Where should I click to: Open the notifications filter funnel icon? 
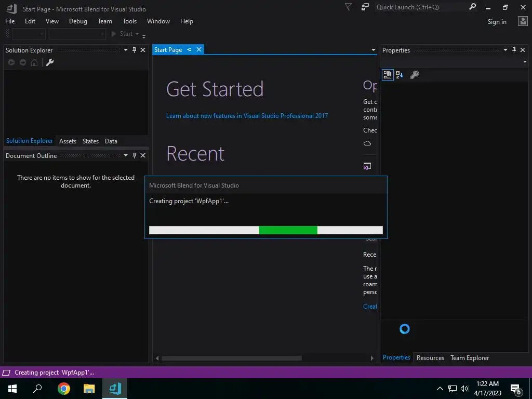pyautogui.click(x=348, y=7)
